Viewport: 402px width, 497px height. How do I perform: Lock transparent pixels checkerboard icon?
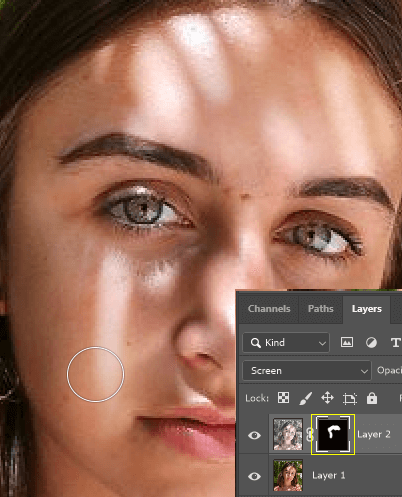click(x=283, y=398)
